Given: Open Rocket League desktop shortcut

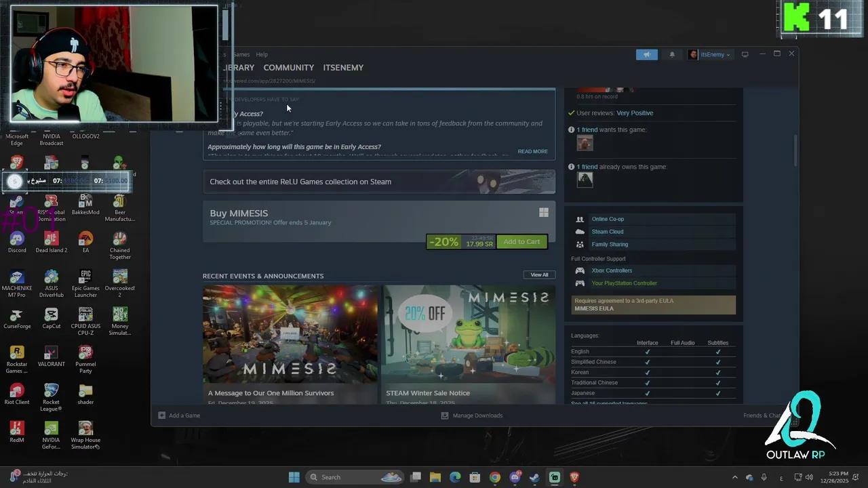Looking at the screenshot, I should [x=52, y=398].
